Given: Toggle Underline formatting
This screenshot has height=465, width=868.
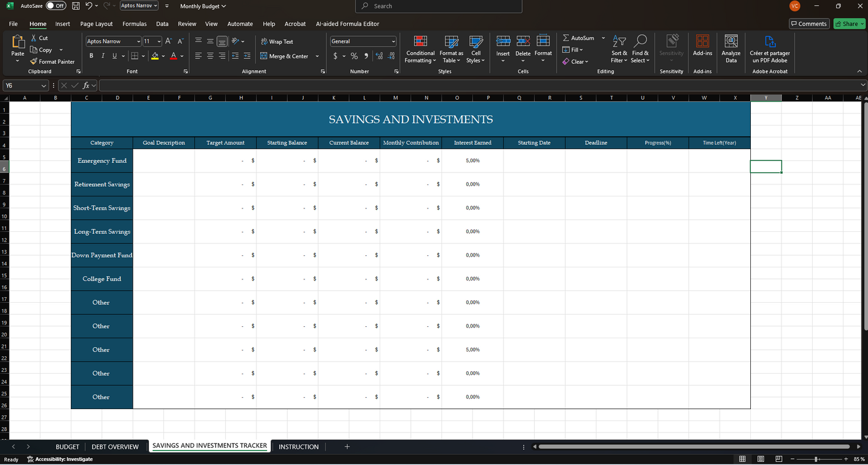Looking at the screenshot, I should [115, 56].
